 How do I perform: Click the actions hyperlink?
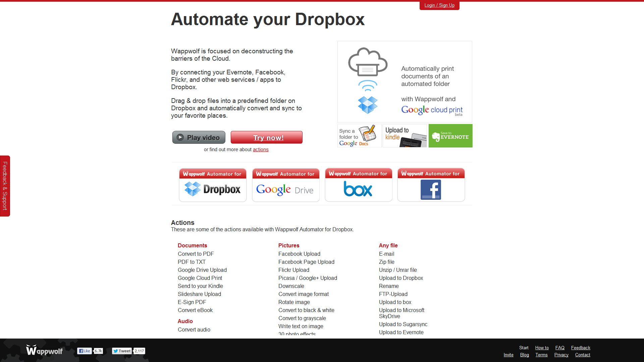[261, 149]
